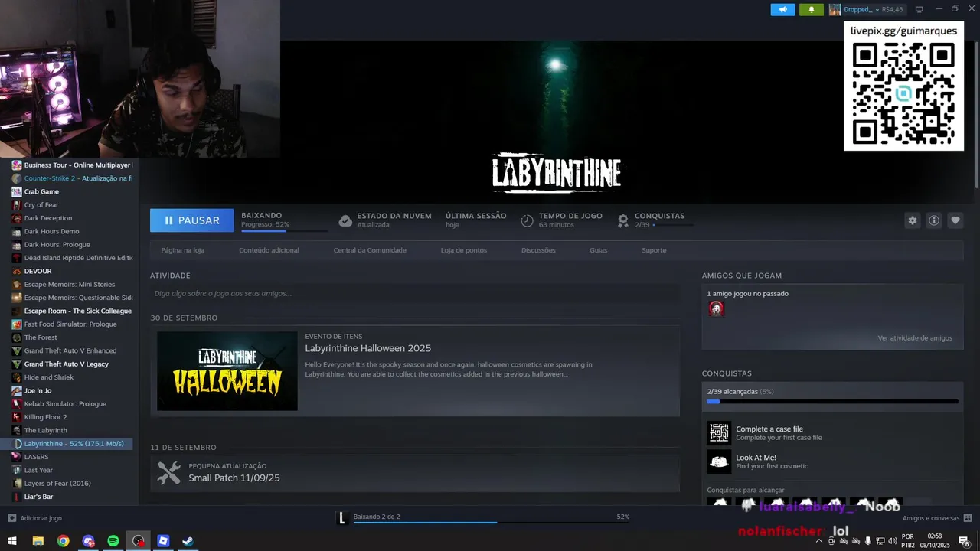Open the green notifications bell
This screenshot has width=980, height=551.
pos(812,9)
